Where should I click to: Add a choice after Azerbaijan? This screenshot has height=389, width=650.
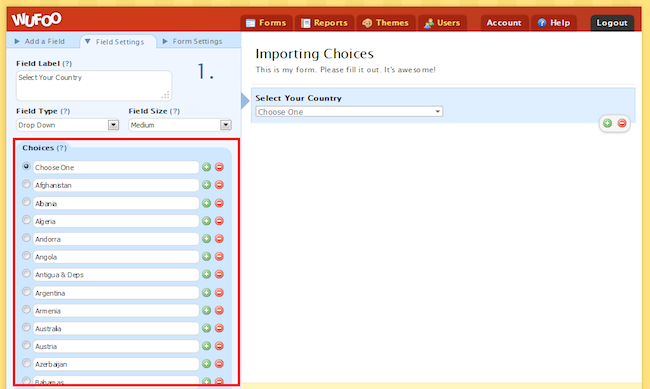pyautogui.click(x=206, y=364)
